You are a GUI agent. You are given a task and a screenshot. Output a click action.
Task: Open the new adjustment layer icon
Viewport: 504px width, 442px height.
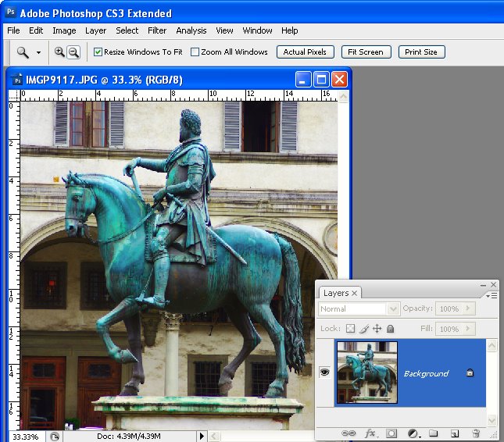tap(413, 433)
